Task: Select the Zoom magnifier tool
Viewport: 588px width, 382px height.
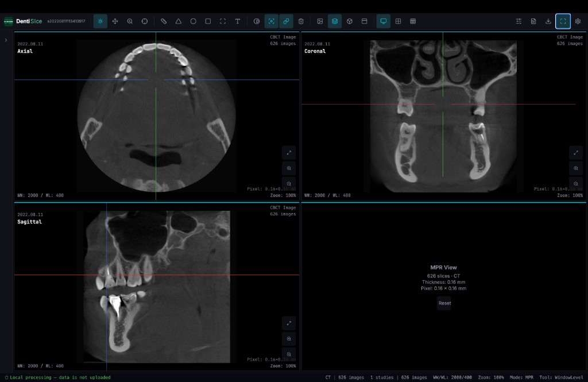Action: click(x=130, y=21)
